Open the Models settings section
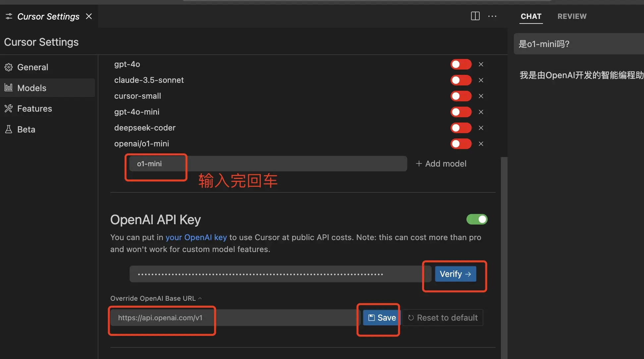 pyautogui.click(x=47, y=88)
